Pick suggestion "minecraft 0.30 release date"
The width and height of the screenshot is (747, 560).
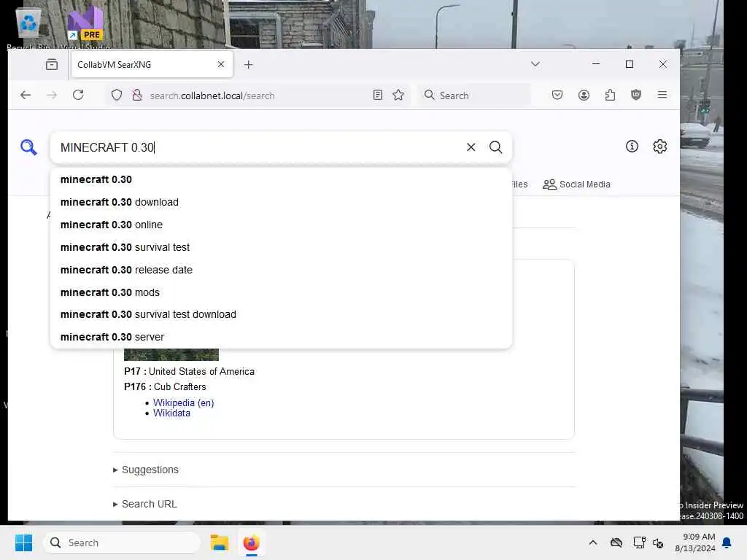click(x=281, y=270)
